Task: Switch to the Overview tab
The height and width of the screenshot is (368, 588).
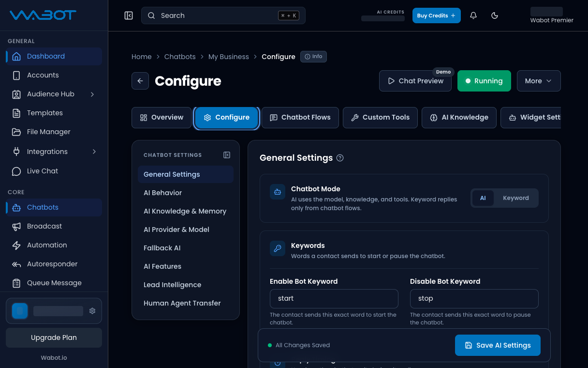Action: [162, 118]
